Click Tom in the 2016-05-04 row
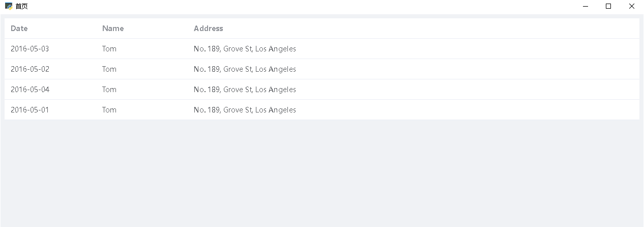 coord(109,90)
